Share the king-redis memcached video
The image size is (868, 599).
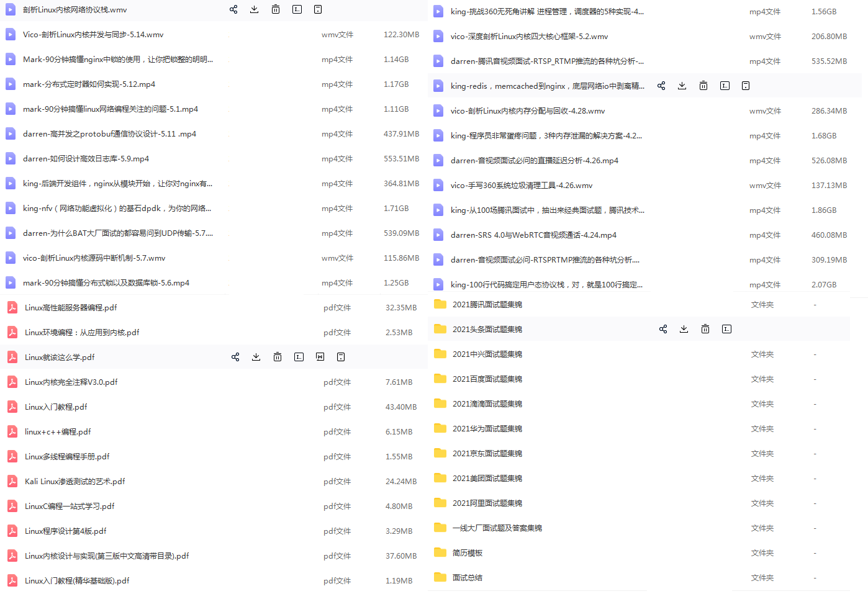[x=661, y=86]
